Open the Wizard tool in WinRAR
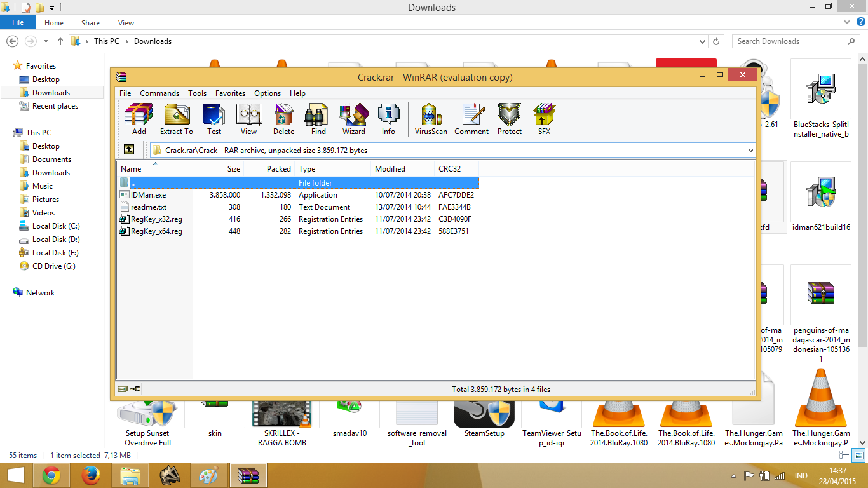 [x=353, y=119]
